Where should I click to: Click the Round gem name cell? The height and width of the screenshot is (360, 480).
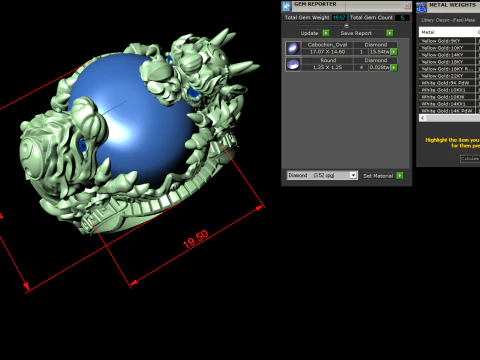(x=327, y=60)
